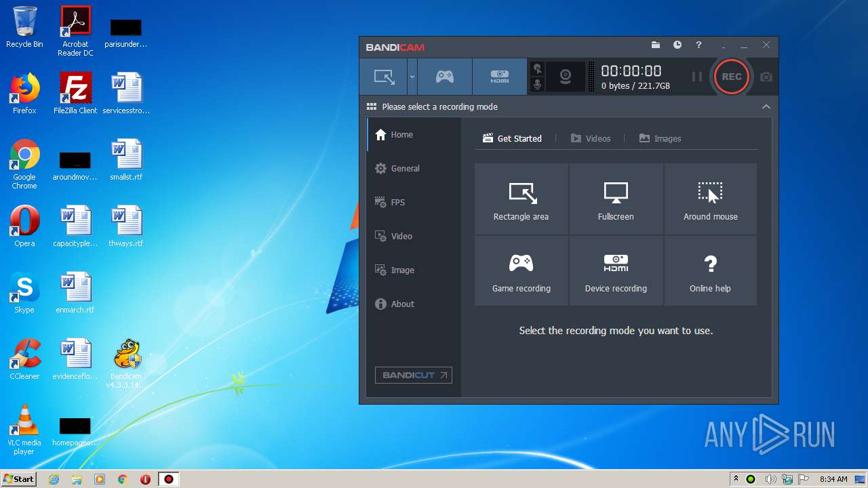Select the capacityple document on desktop
Image resolution: width=868 pixels, height=488 pixels.
75,226
